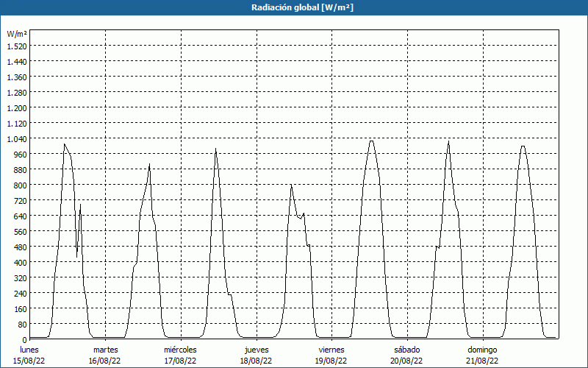This screenshot has height=368, width=588.
Task: Click the 18/08/22 date label
Action: point(256,361)
